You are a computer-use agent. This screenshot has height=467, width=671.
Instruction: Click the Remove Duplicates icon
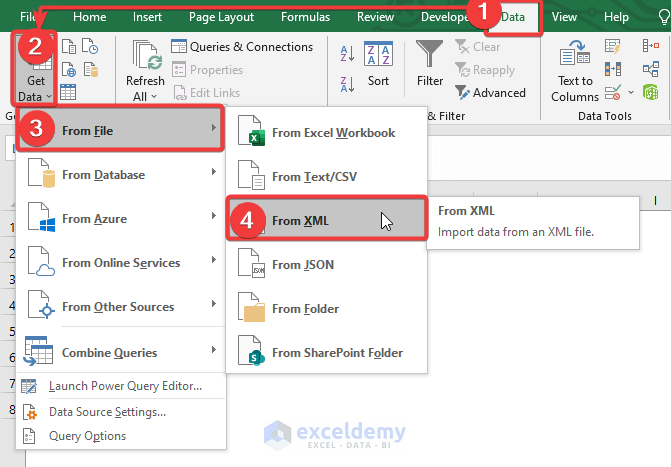coord(613,69)
